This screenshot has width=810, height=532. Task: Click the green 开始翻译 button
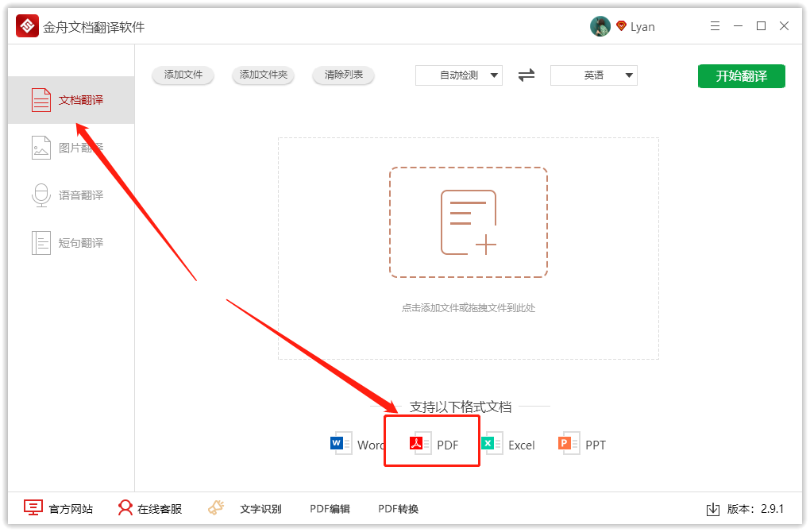pyautogui.click(x=741, y=76)
